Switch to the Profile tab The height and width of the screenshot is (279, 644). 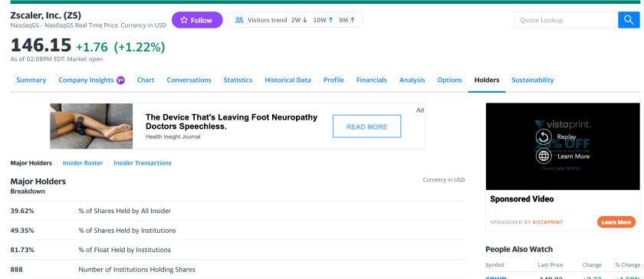pos(333,80)
